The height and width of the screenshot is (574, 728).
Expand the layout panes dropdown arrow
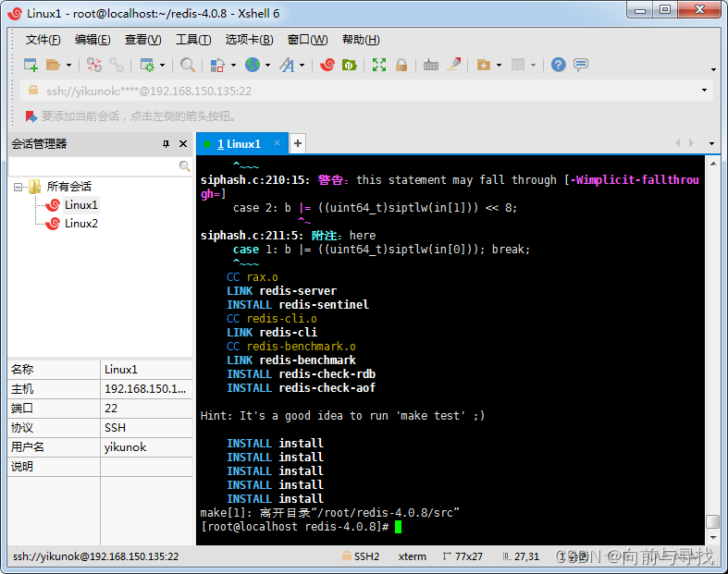click(x=533, y=66)
